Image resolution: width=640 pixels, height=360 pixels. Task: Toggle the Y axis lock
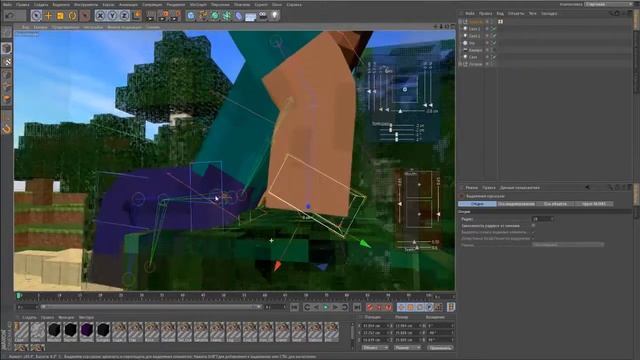coord(112,16)
